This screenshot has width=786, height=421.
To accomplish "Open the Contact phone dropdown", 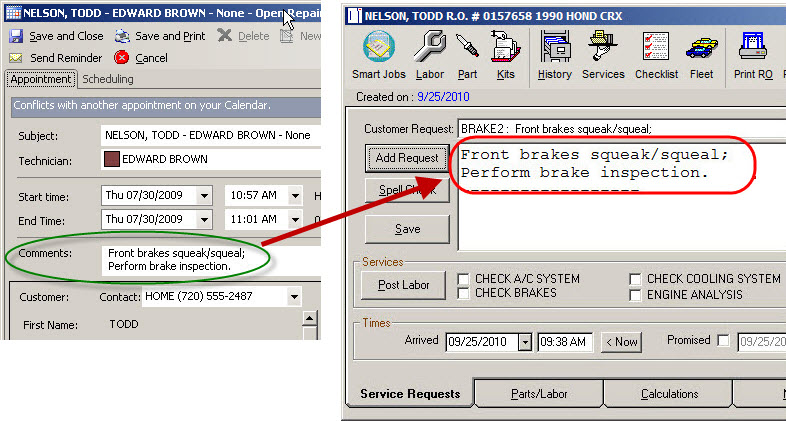I will (293, 297).
